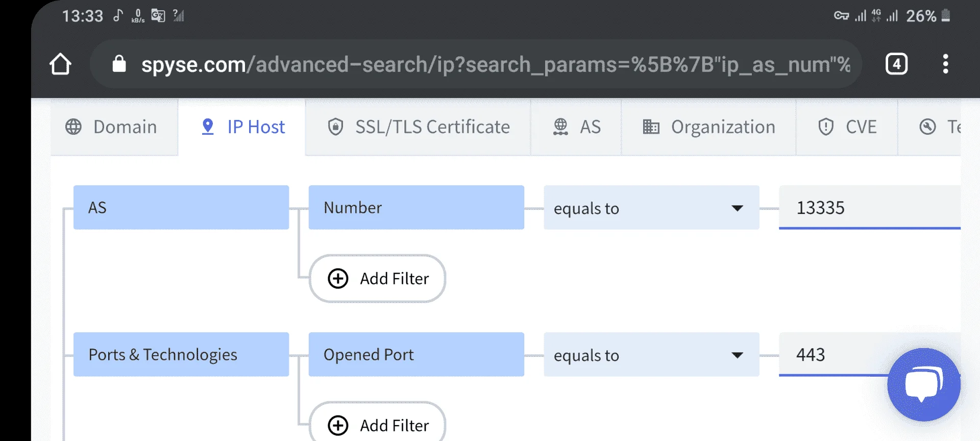Screen dimensions: 980x441
Task: Select the AS filter category box
Action: tap(181, 208)
